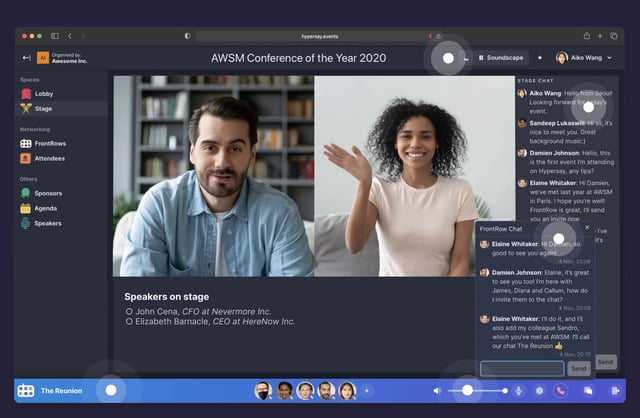Mute the speaker volume icon
640x418 pixels.
point(437,391)
